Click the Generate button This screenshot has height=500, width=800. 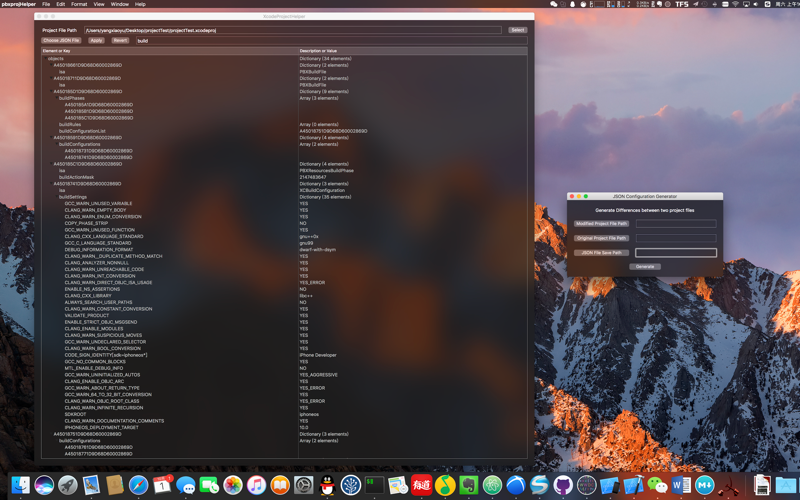pyautogui.click(x=645, y=267)
